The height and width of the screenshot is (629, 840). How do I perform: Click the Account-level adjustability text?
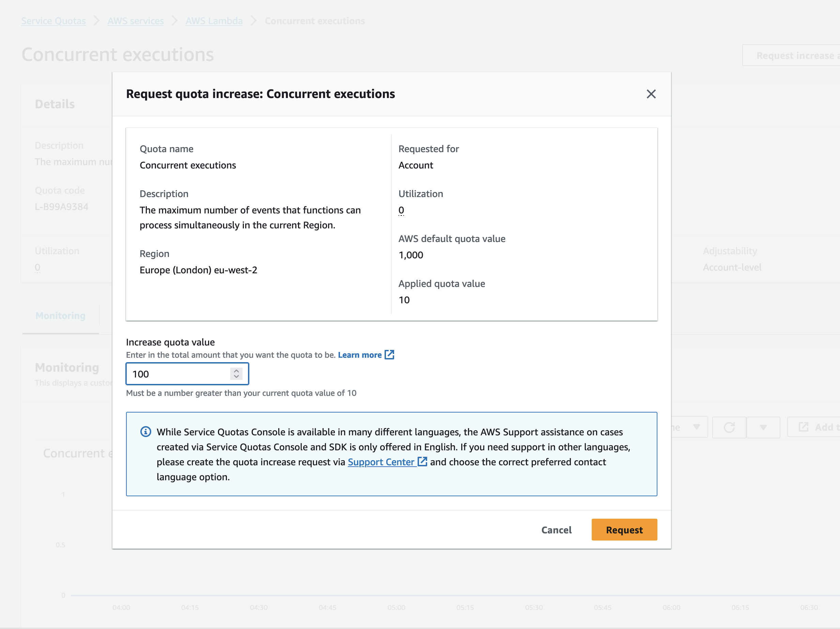coord(732,267)
